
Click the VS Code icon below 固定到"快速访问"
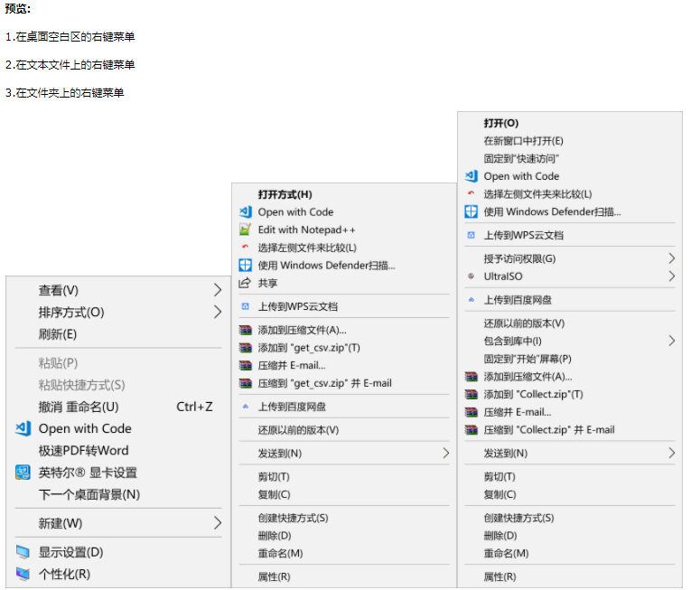coord(471,176)
